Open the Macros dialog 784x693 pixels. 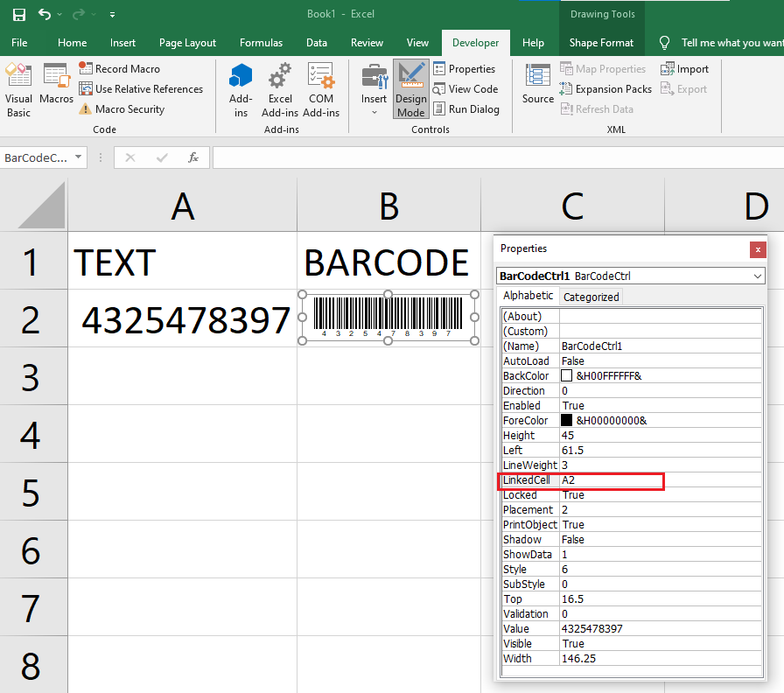(x=56, y=84)
